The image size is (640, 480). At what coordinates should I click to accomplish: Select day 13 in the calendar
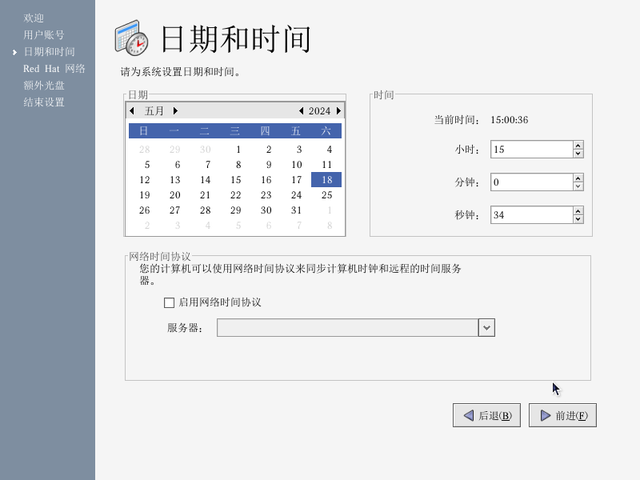pos(175,180)
